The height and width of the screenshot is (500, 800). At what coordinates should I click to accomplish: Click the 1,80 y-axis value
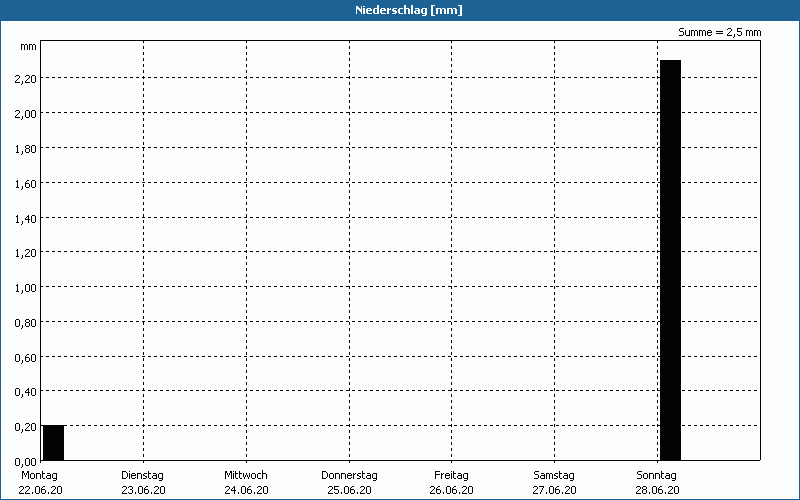tap(26, 148)
